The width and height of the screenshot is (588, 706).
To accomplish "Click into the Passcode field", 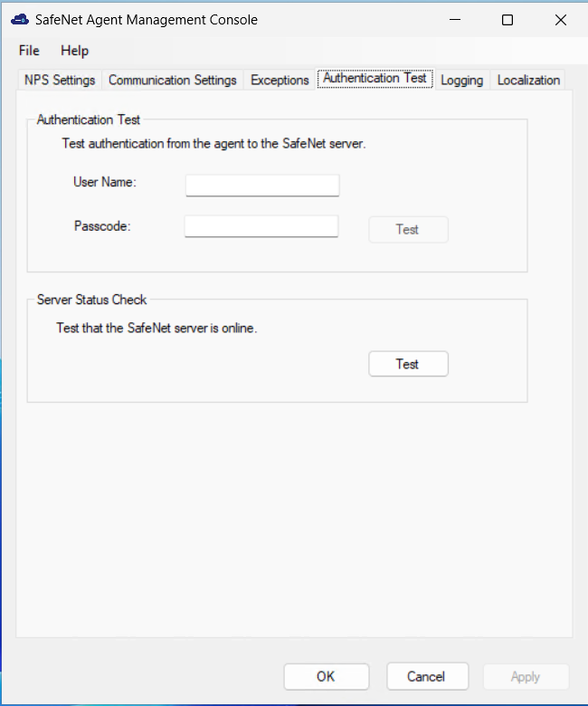I will click(x=261, y=226).
